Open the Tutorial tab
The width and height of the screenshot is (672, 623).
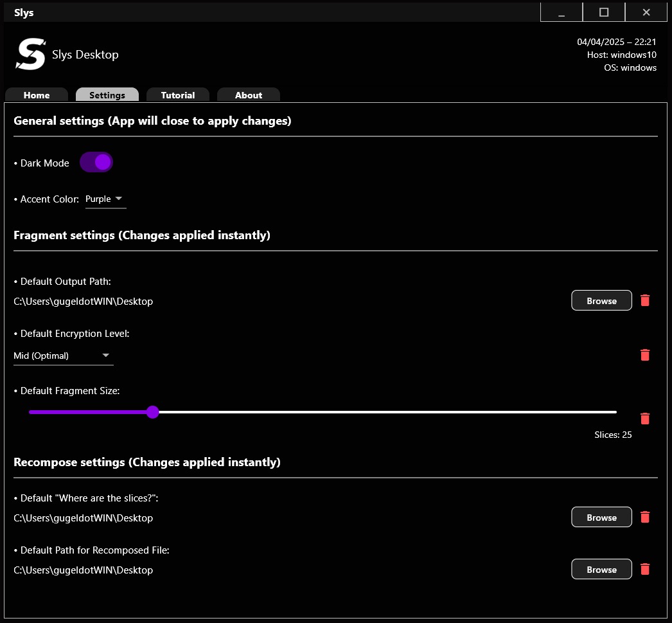[x=178, y=95]
